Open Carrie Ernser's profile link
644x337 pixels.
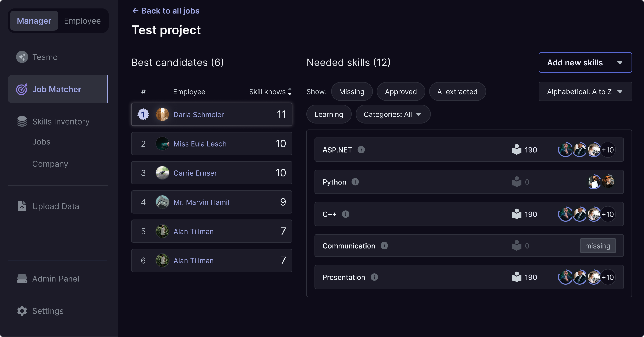(195, 173)
